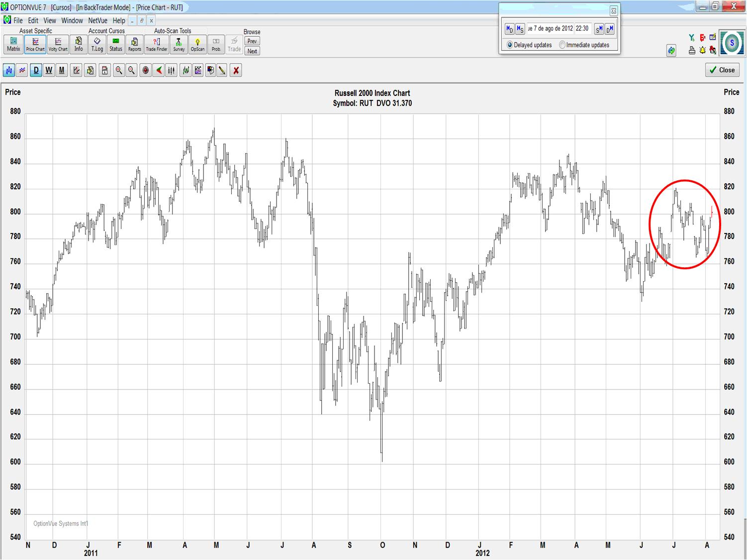Select the pencil drawing tool

(x=222, y=71)
